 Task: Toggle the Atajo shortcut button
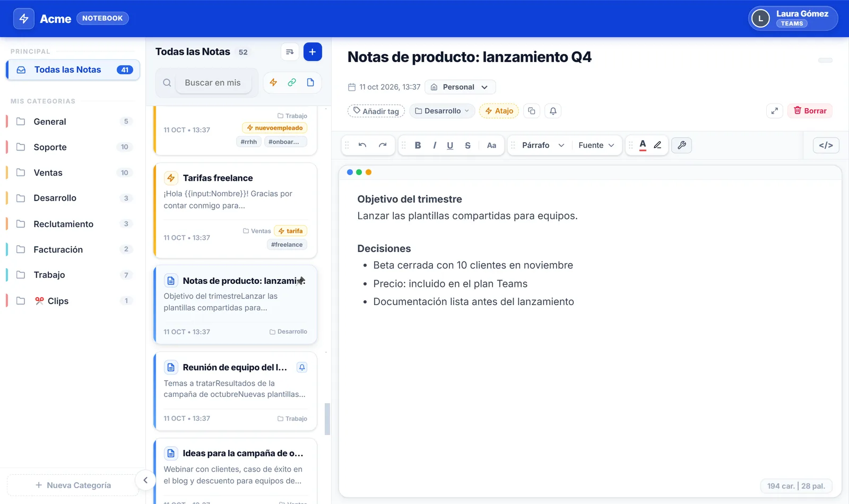499,111
